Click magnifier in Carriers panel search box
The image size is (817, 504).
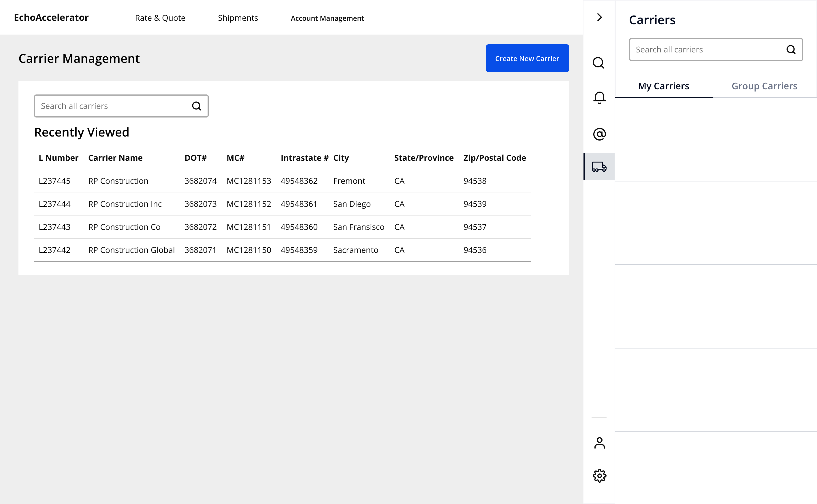coord(791,50)
